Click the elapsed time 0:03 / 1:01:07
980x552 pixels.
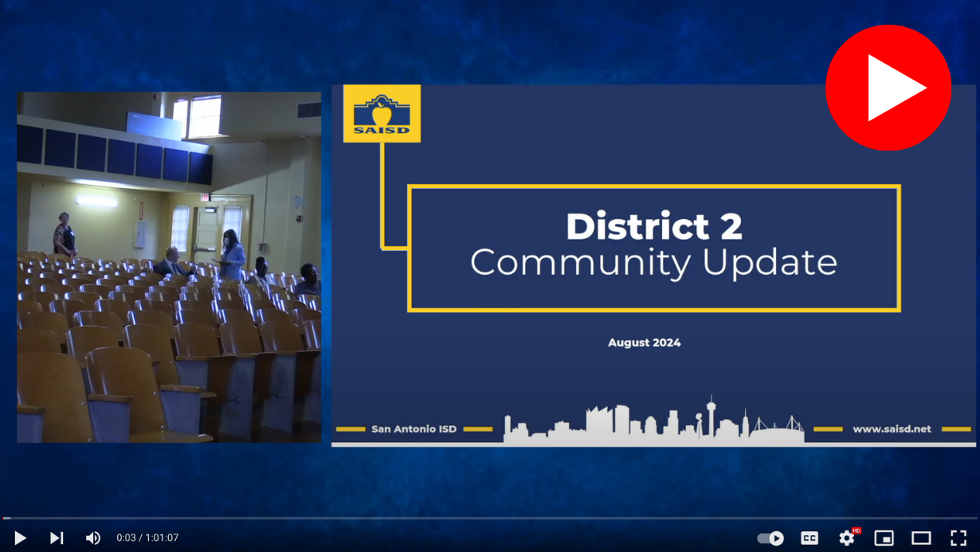pos(147,538)
